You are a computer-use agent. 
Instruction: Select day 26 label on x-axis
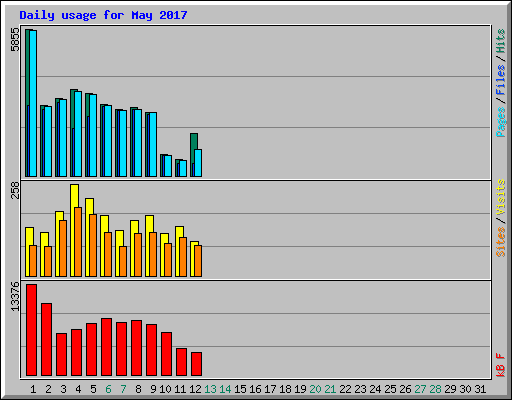click(405, 389)
